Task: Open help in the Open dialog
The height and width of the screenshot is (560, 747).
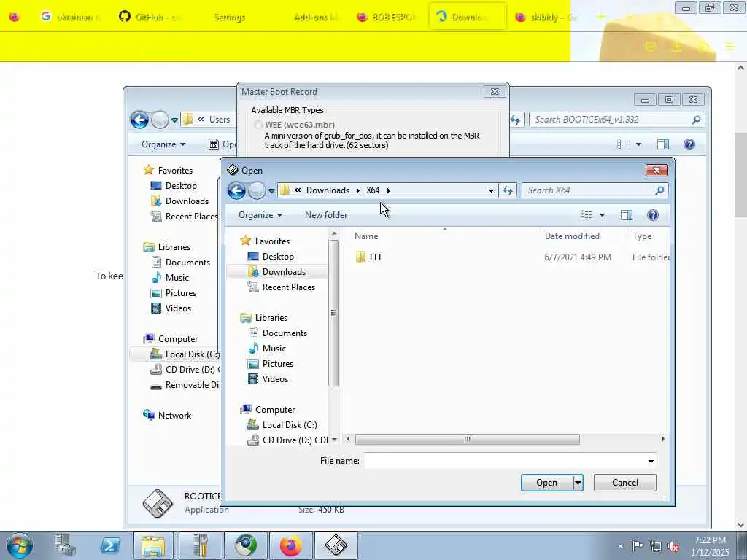Action: (653, 215)
